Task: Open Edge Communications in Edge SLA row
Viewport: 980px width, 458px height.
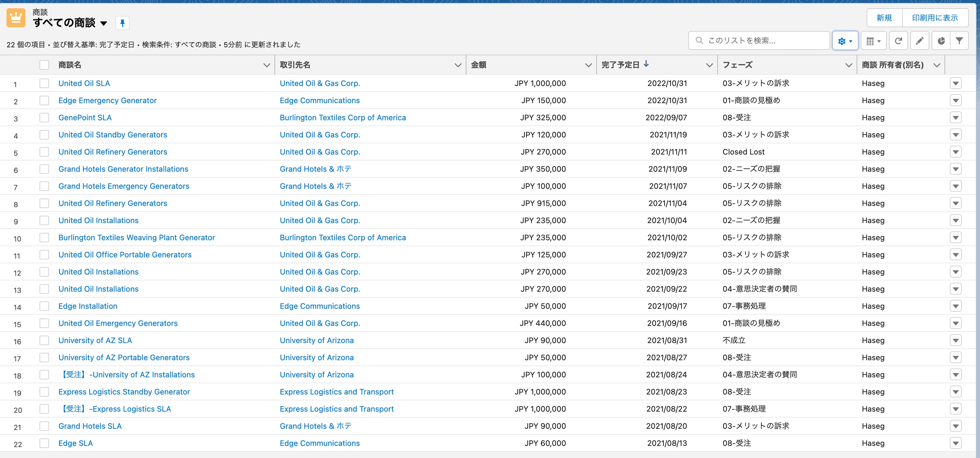Action: click(320, 443)
